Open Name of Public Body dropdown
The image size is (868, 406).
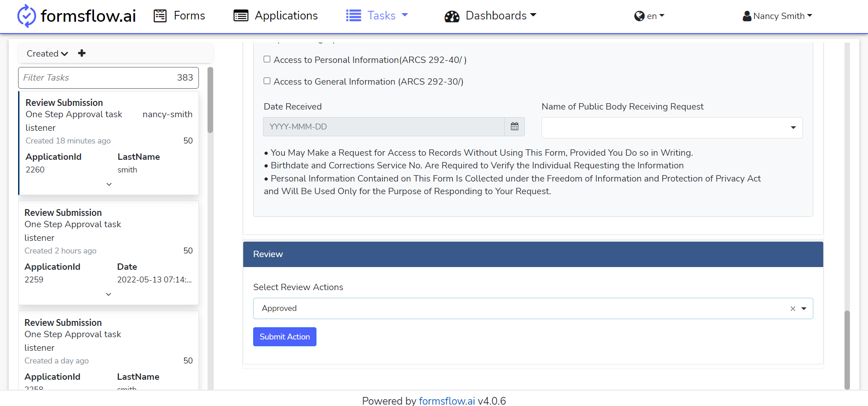pos(672,128)
